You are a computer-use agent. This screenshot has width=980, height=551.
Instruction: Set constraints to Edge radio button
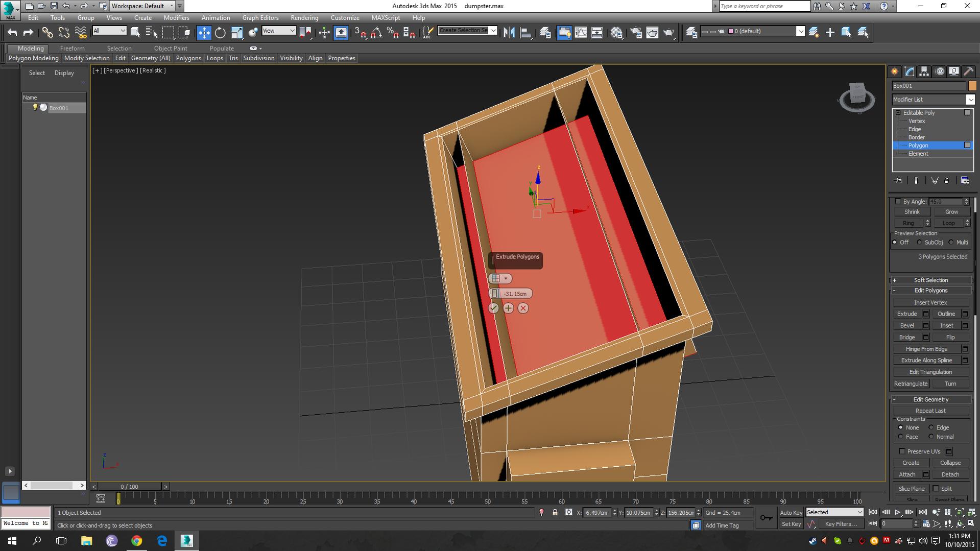[931, 427]
